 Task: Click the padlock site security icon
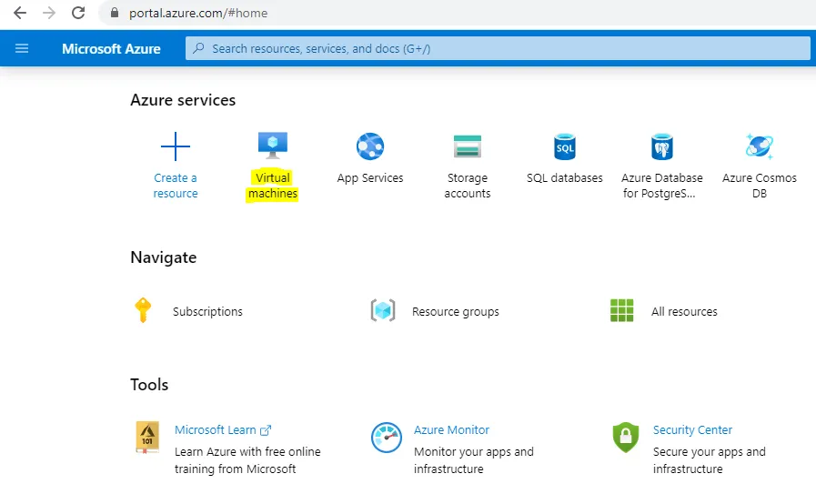point(115,13)
